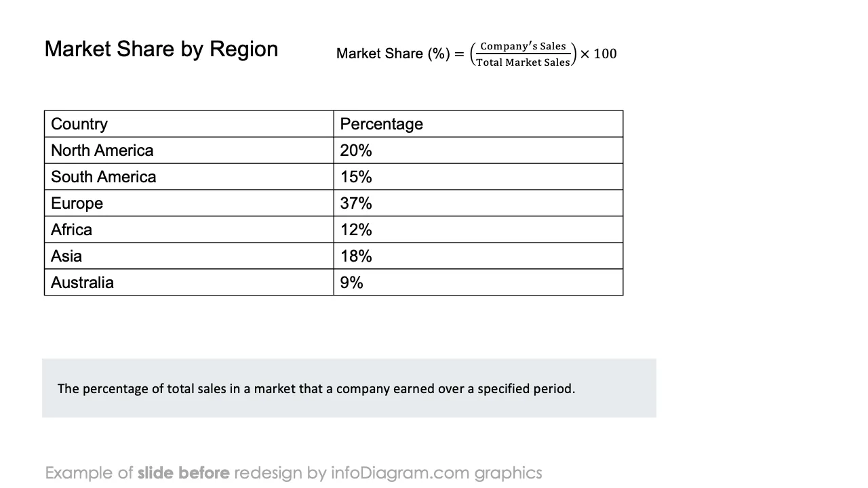
Task: Select the Asia cell
Action: [x=189, y=256]
